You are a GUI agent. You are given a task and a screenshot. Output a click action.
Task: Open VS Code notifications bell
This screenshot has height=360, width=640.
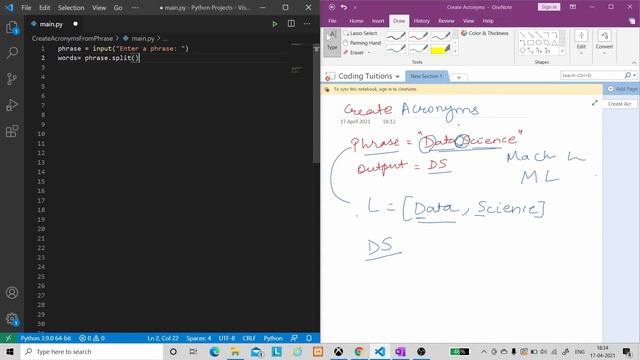pos(309,338)
